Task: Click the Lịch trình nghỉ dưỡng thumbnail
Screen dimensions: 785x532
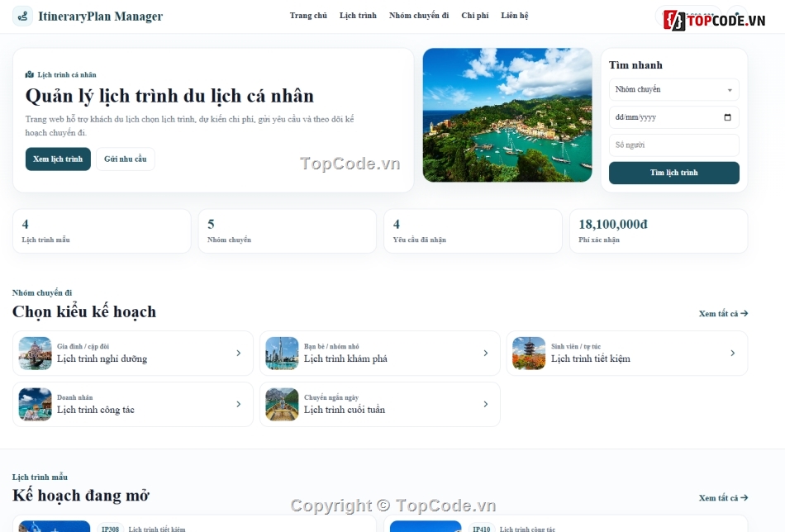Action: (35, 354)
